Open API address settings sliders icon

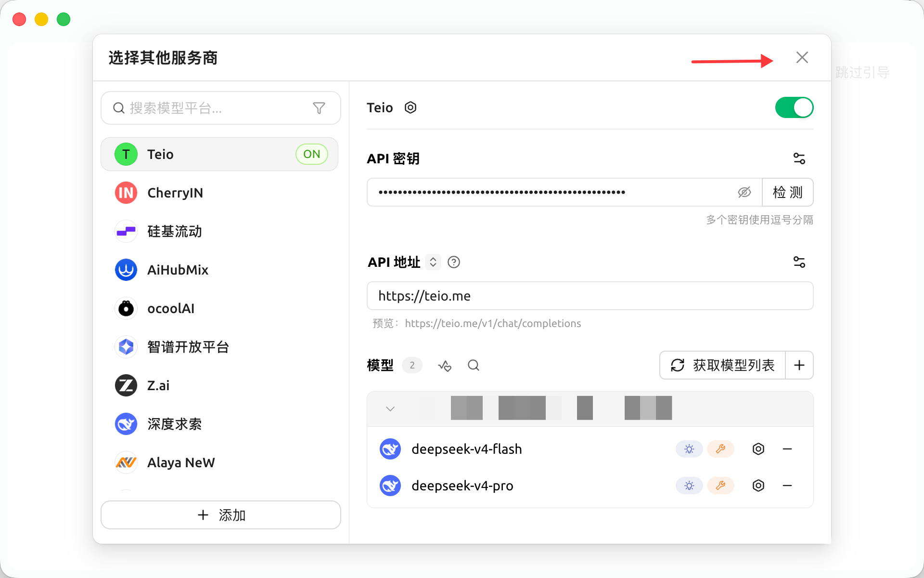tap(799, 262)
